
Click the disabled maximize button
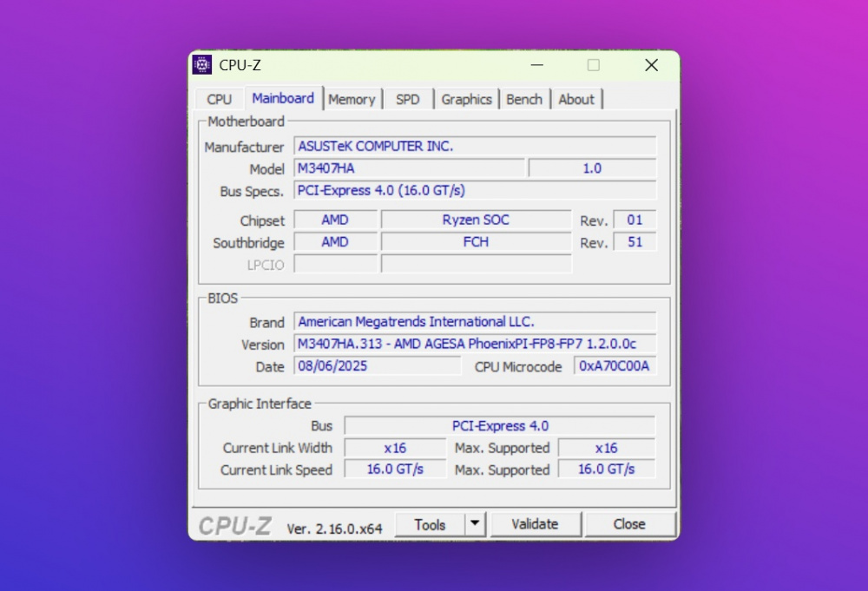tap(594, 65)
